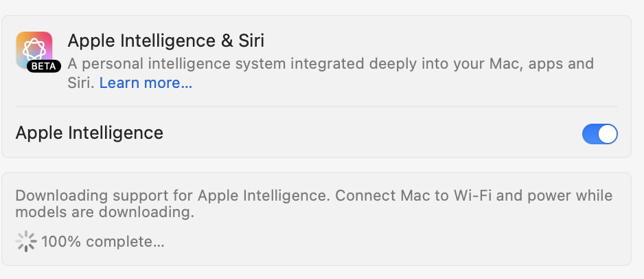Click the word Siri. before Learn more
This screenshot has width=644, height=279.
(x=81, y=83)
